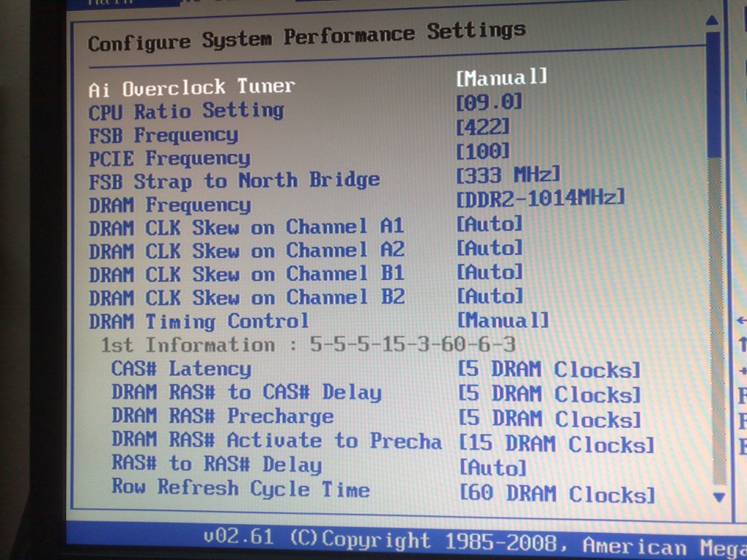Click the 1st Information timing string 5-5-5-15-3-60-6-3

coord(413,344)
